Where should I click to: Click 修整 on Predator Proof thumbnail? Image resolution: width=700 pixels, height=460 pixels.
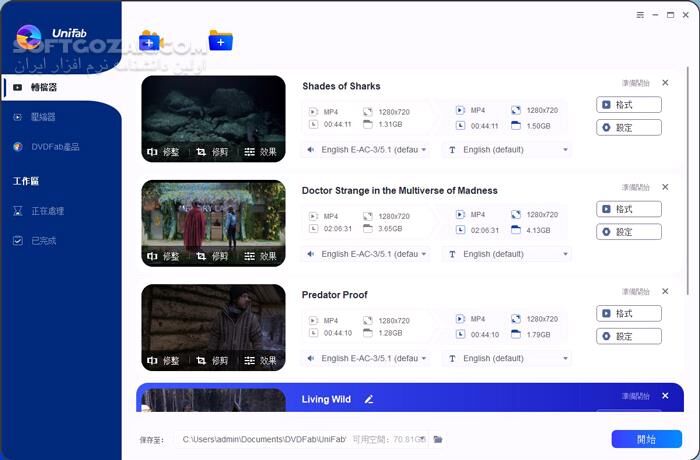pos(164,360)
